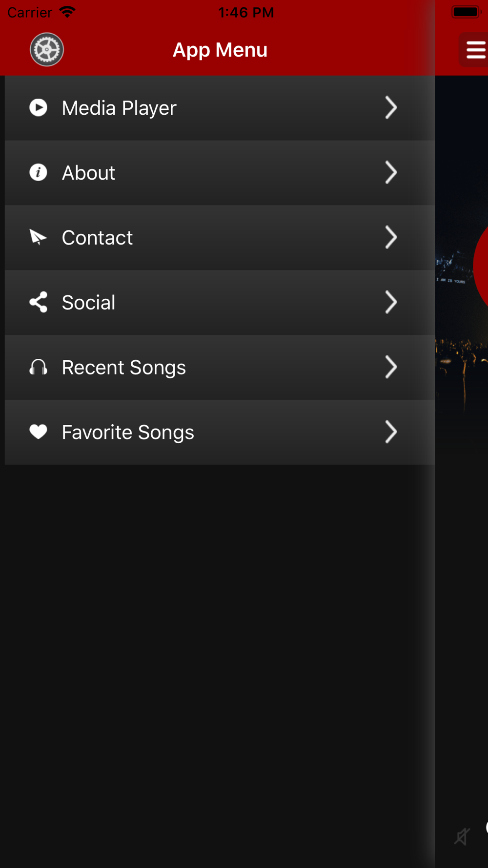Tap the hamburger menu icon

point(474,49)
